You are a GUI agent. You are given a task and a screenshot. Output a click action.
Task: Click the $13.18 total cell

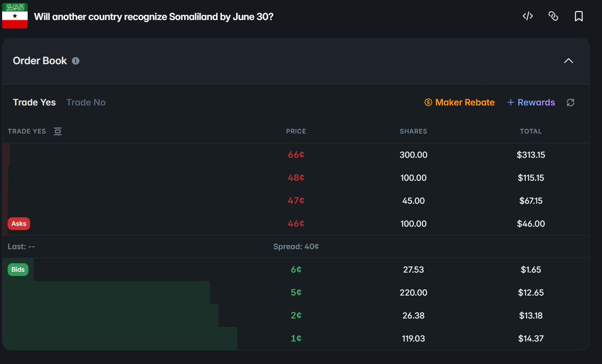click(x=531, y=316)
